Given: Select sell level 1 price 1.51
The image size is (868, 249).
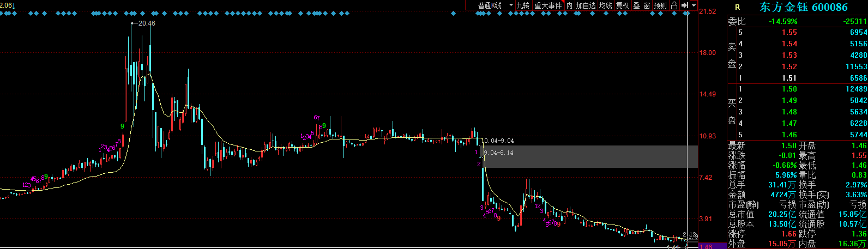Looking at the screenshot, I should click(x=789, y=78).
